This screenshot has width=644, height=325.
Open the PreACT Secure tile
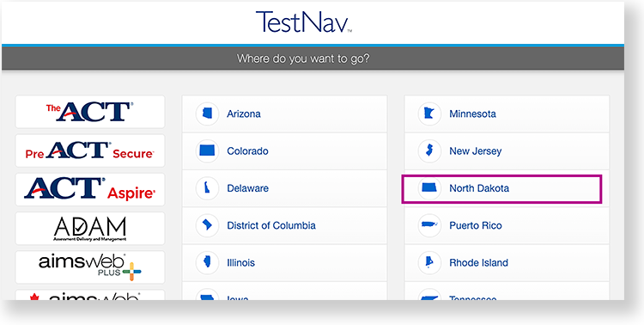pyautogui.click(x=90, y=150)
